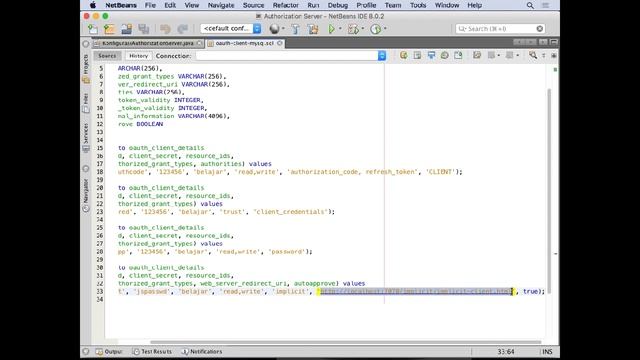The height and width of the screenshot is (360, 640).
Task: Click the find selection magnifier icon
Action: [533, 55]
